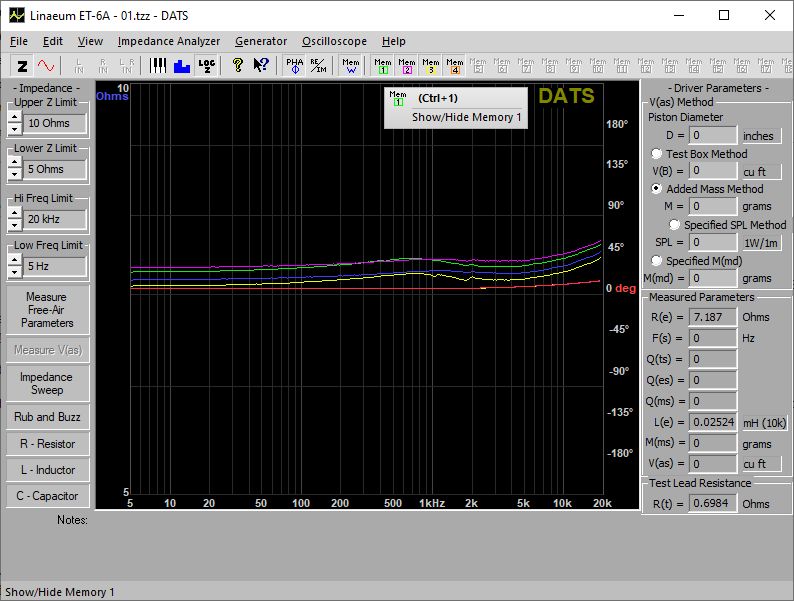Image resolution: width=794 pixels, height=601 pixels.
Task: Click the C - Capacitor button
Action: click(x=47, y=496)
